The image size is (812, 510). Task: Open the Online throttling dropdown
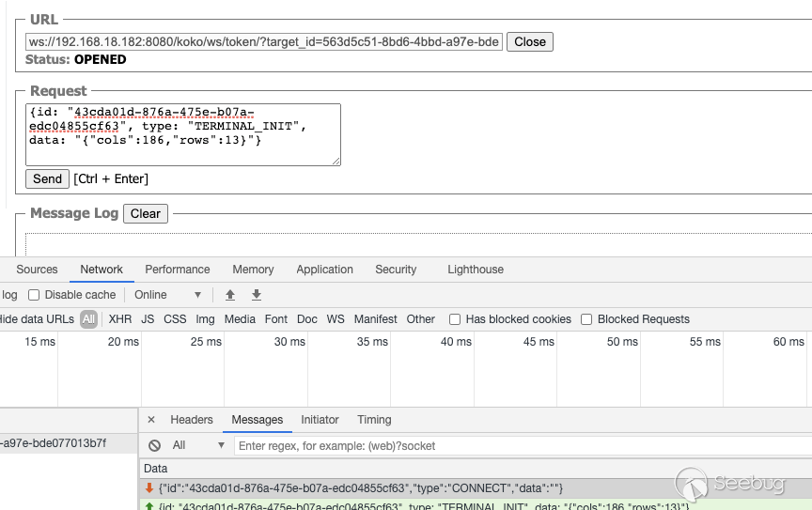pyautogui.click(x=167, y=295)
